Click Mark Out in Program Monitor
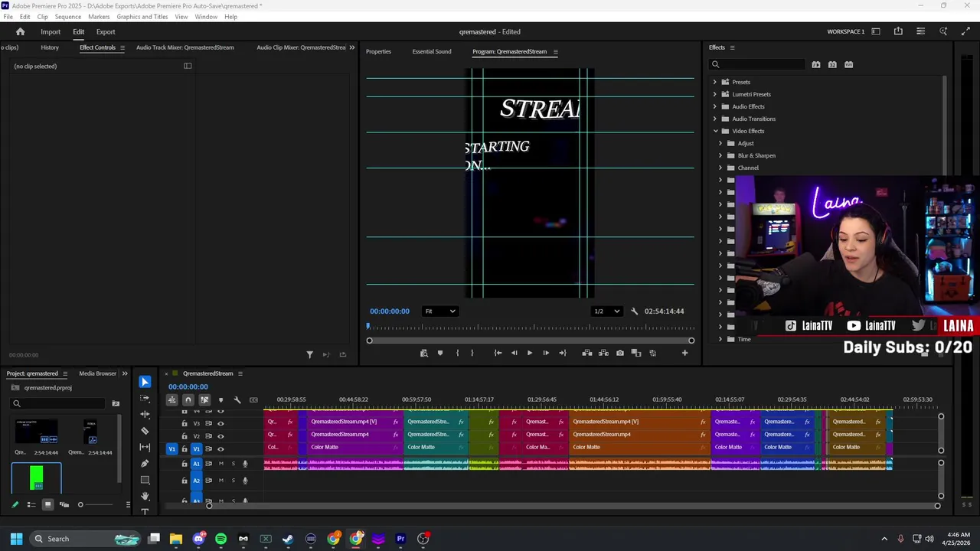The width and height of the screenshot is (980, 551). (472, 353)
